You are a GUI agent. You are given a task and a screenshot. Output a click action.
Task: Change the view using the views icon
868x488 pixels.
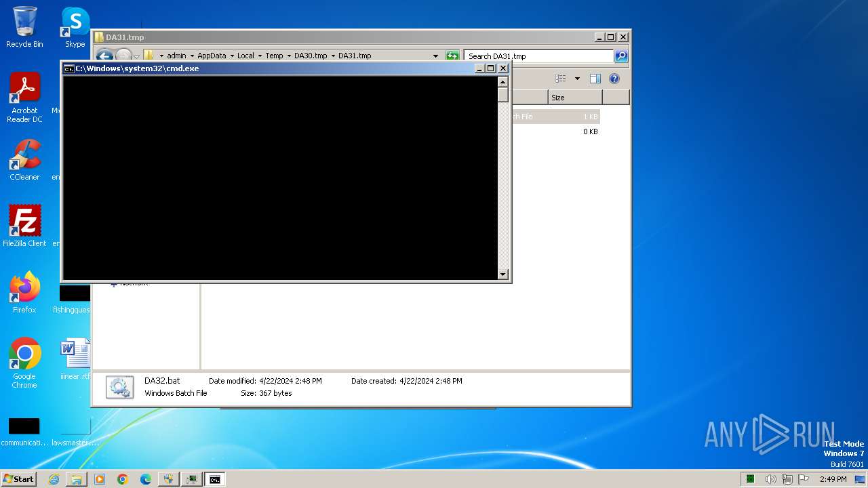(x=560, y=79)
